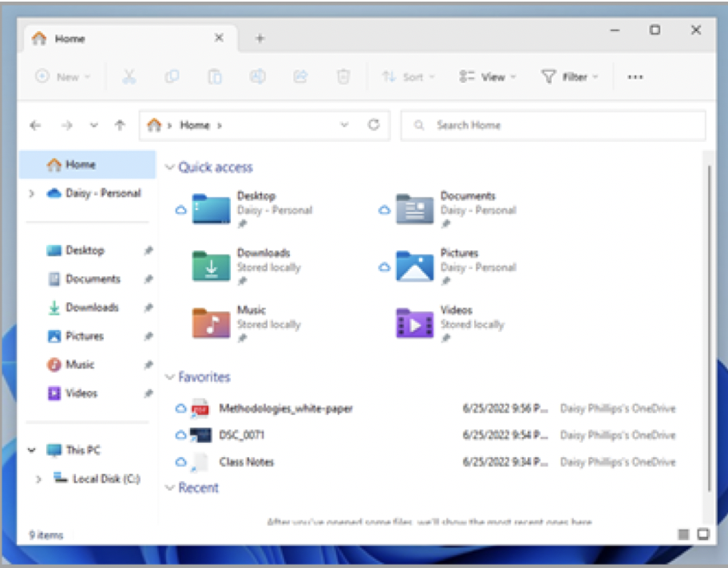Open the View dropdown menu
This screenshot has height=568, width=728.
tap(488, 77)
